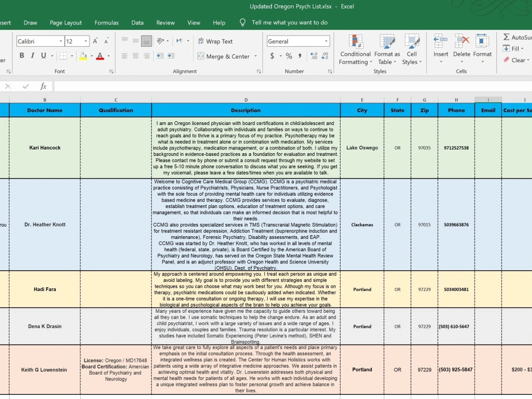532x399 pixels.
Task: Click Decrease Font Size icon
Action: tap(106, 41)
